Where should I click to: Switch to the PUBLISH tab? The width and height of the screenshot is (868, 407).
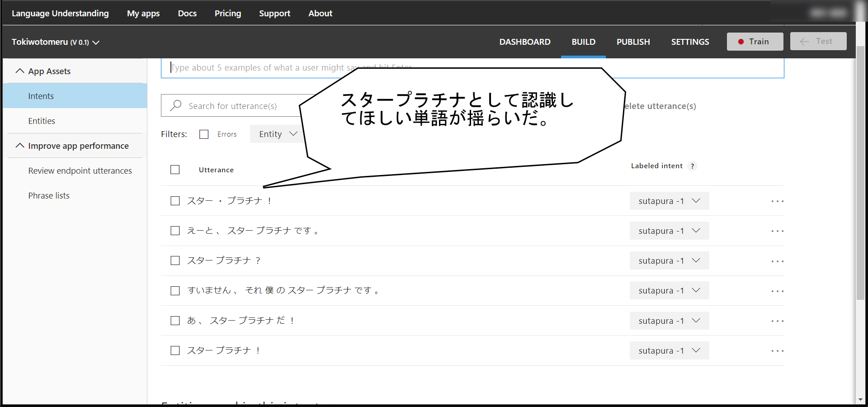(633, 42)
